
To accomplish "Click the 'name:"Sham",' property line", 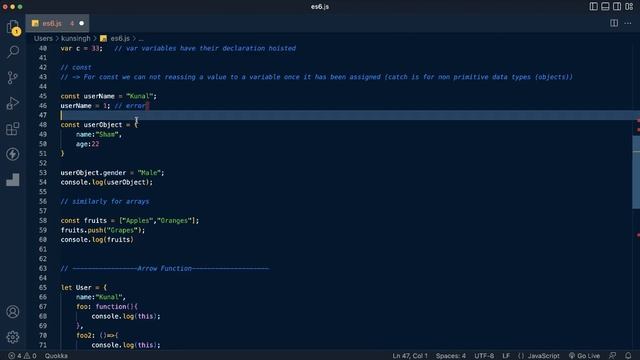I will (99, 134).
